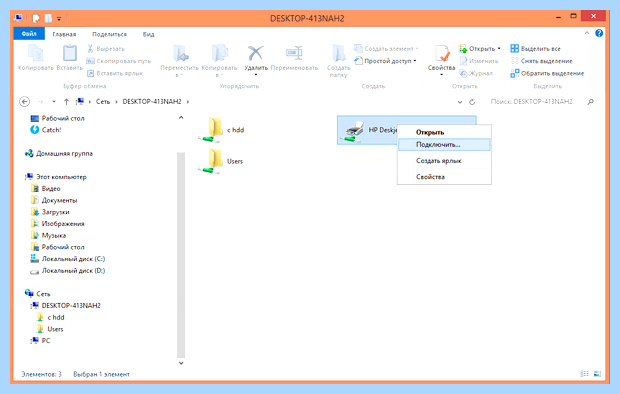Open Видео in the navigation pane
620x394 pixels.
pyautogui.click(x=45, y=189)
